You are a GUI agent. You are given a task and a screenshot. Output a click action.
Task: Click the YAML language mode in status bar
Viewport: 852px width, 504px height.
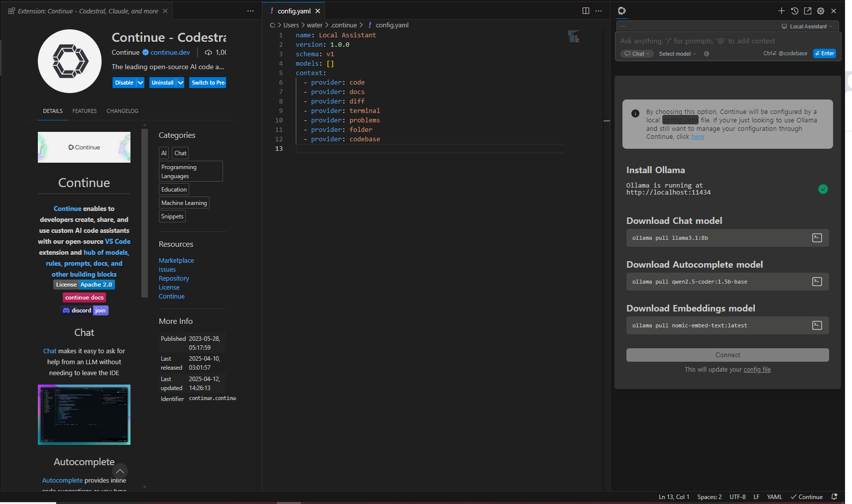tap(774, 497)
